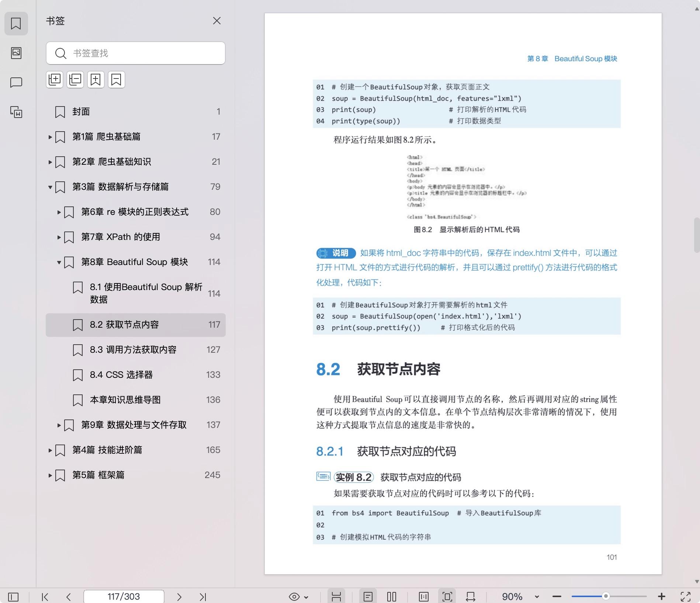
Task: Open 8.4 CSS 选择器 bookmark
Action: [x=136, y=375]
